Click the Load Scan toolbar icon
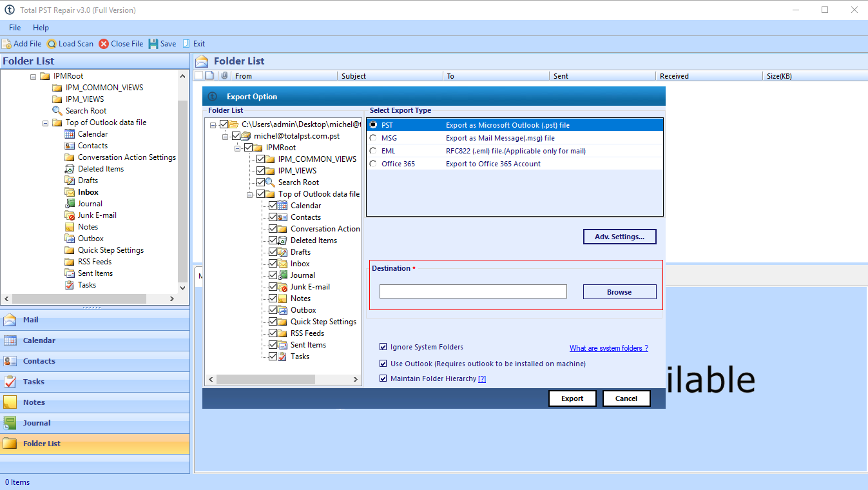868x490 pixels. pos(52,44)
